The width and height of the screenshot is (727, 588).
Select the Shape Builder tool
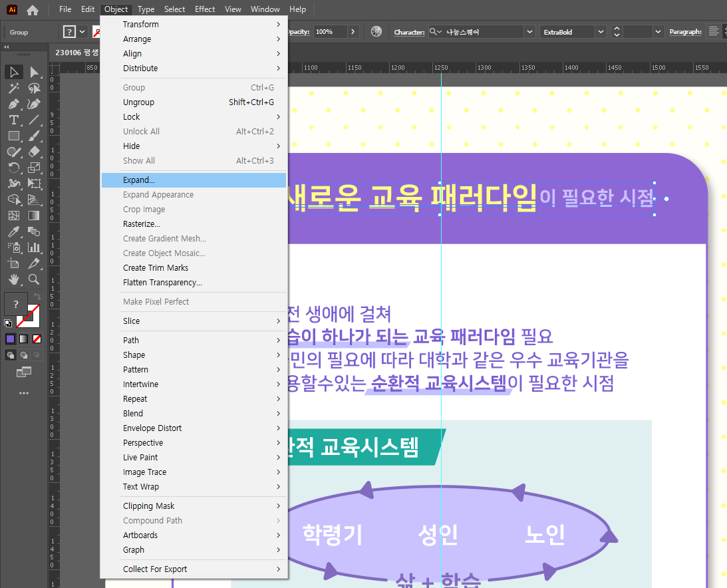14,200
